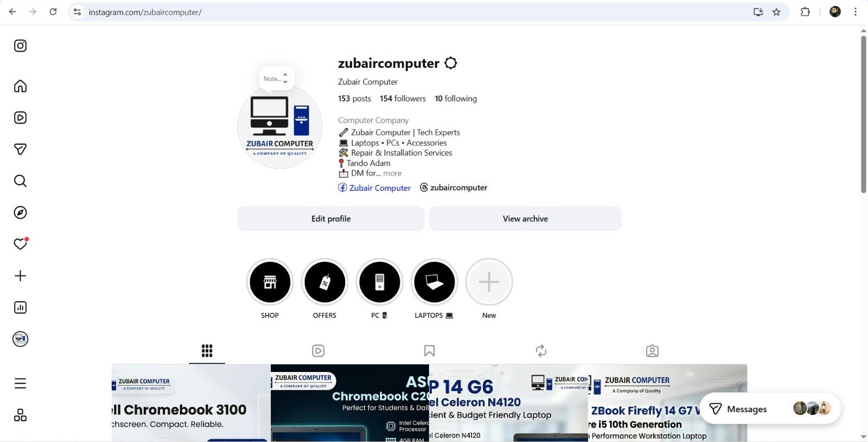Open profile avatar in the sidebar
Viewport: 868px width, 442px height.
click(x=20, y=339)
